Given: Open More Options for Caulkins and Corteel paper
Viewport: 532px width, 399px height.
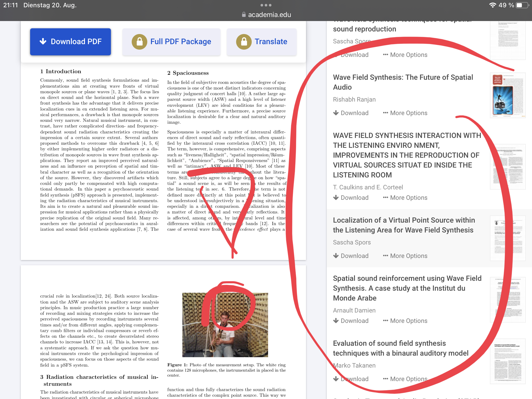Looking at the screenshot, I should [405, 198].
